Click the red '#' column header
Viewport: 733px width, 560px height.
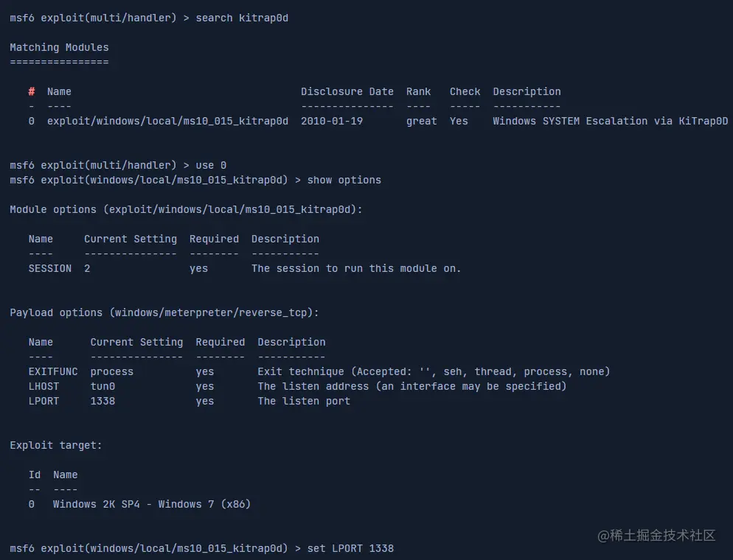coord(31,92)
